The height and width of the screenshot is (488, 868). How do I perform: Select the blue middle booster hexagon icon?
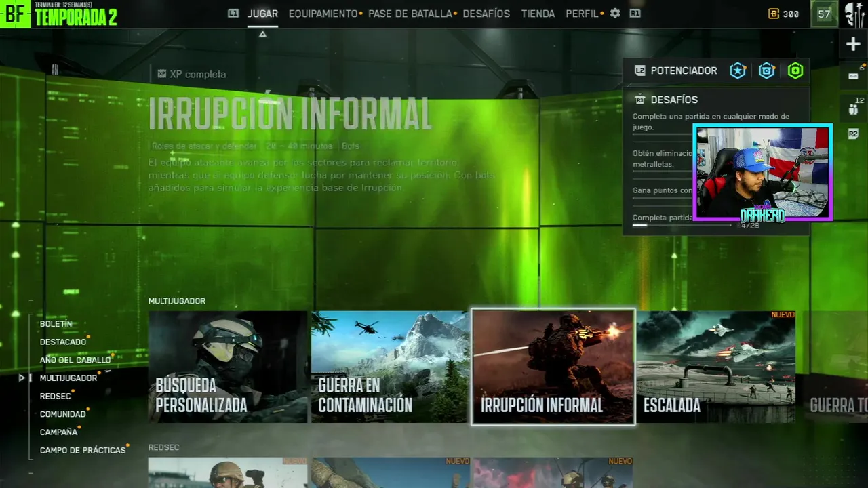click(767, 70)
